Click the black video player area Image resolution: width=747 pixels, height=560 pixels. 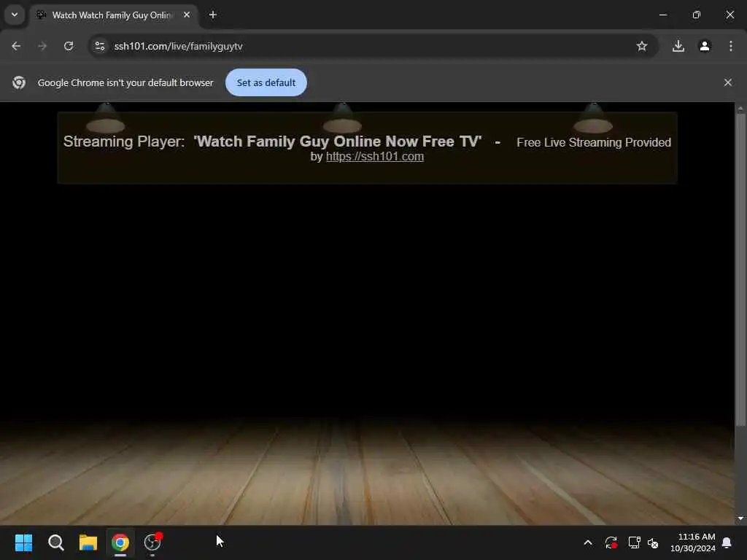click(367, 300)
